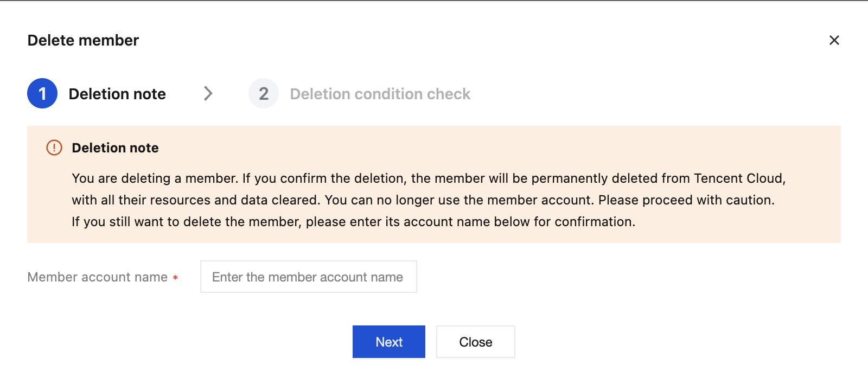Click the "Tencent Cloud" text in warning
This screenshot has width=868, height=384.
739,178
